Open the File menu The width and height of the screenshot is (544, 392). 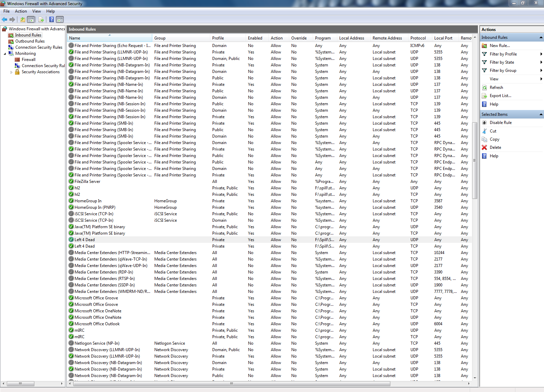(x=6, y=11)
